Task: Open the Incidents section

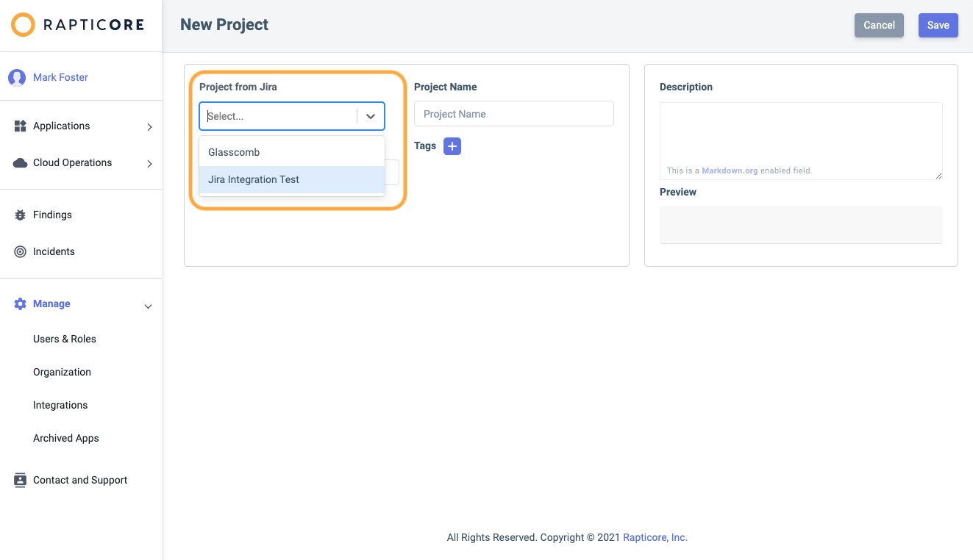Action: (54, 251)
